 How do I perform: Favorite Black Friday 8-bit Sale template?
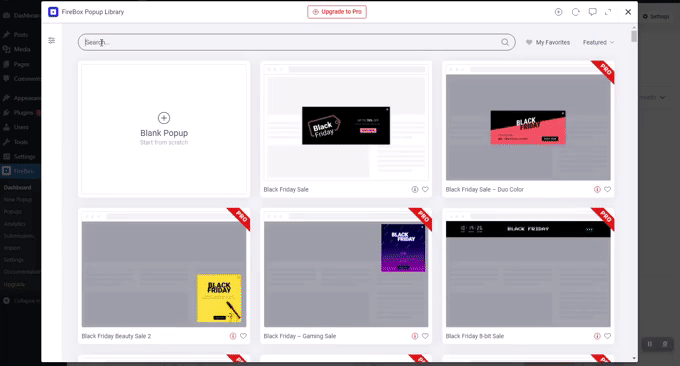[x=608, y=336]
